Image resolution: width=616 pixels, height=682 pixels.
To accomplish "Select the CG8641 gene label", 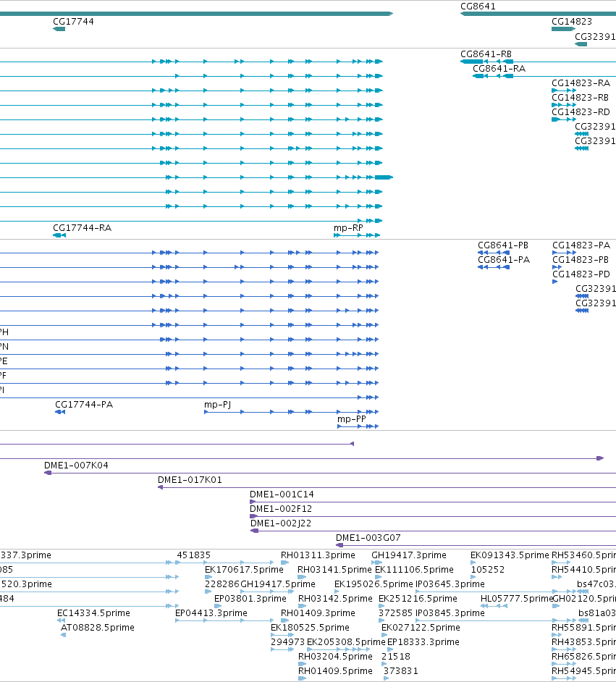I will click(478, 7).
